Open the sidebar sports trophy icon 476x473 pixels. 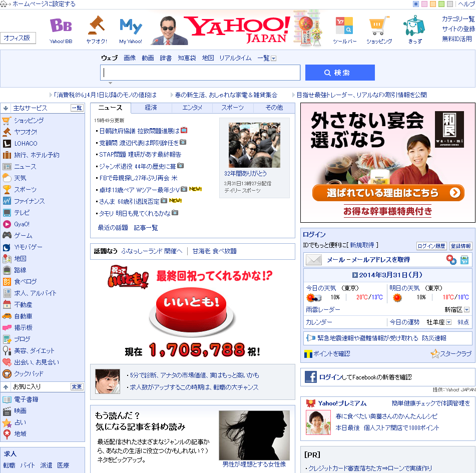point(7,189)
